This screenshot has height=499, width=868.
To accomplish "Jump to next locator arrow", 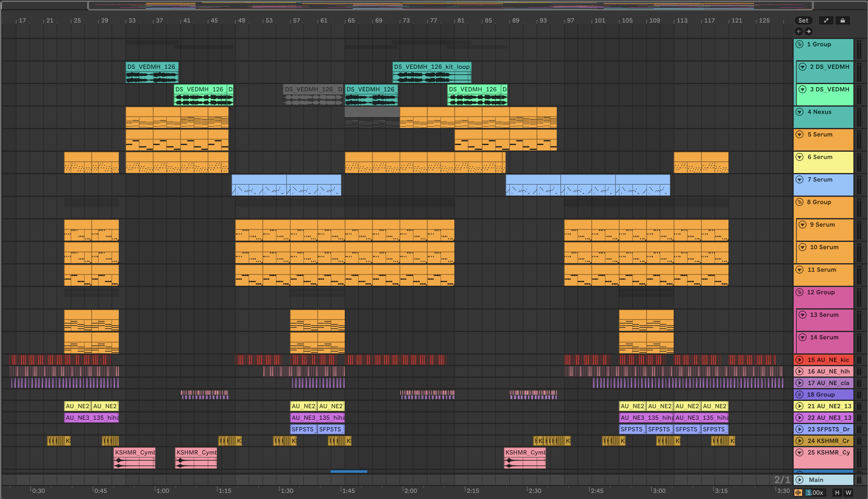I will point(808,31).
